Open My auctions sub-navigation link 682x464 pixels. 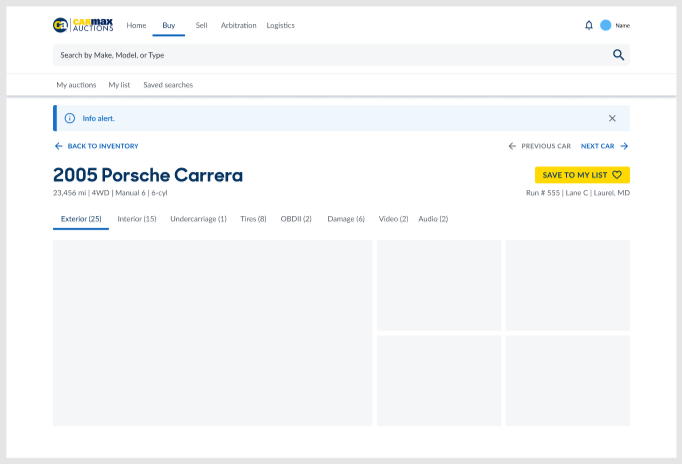tap(76, 85)
